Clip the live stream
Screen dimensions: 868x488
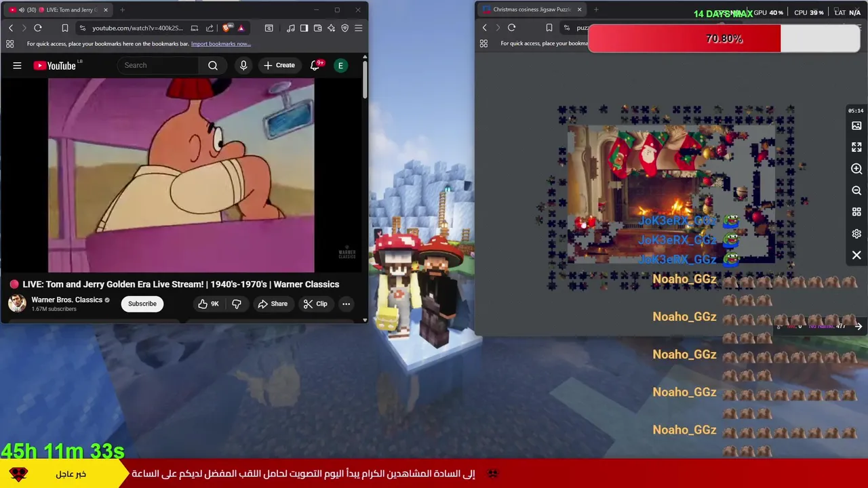click(315, 304)
